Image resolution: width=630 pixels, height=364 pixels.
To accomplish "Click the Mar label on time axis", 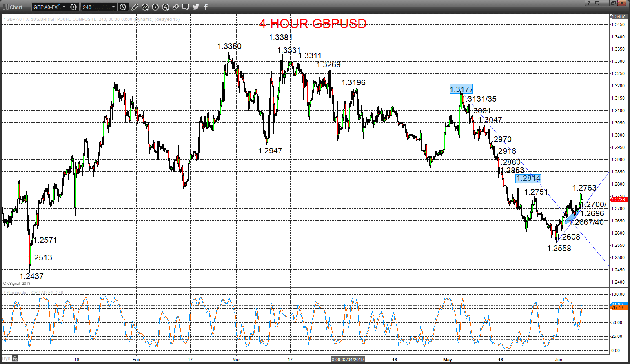I will [236, 360].
